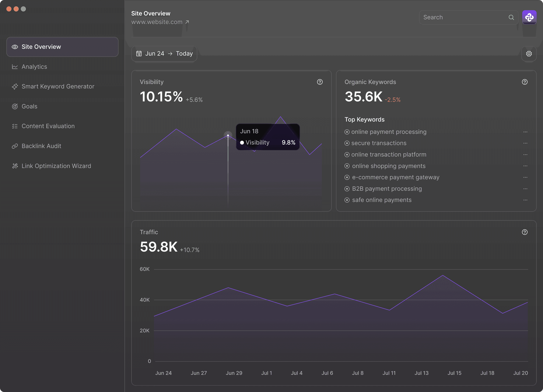
Task: Open Smart Keyword Generator in the sidebar
Action: (58, 87)
